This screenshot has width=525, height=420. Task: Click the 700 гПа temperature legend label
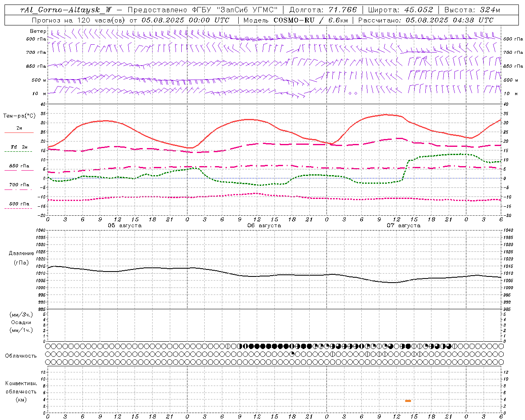tap(19, 185)
